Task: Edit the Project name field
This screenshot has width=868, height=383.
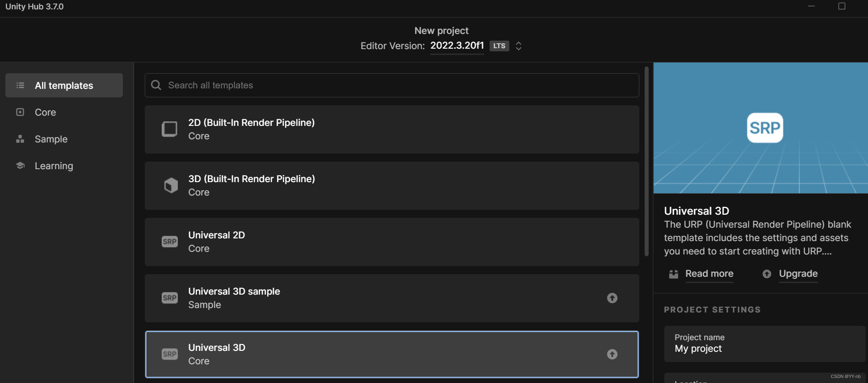Action: click(x=765, y=344)
